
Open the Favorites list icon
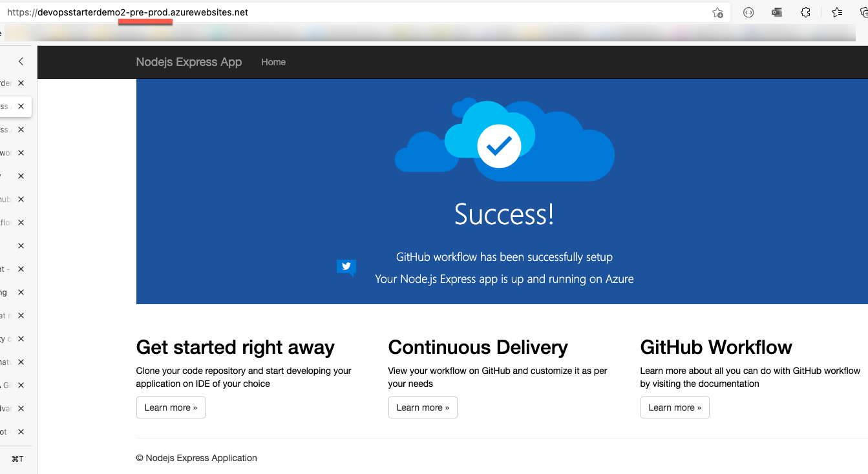[x=837, y=12]
